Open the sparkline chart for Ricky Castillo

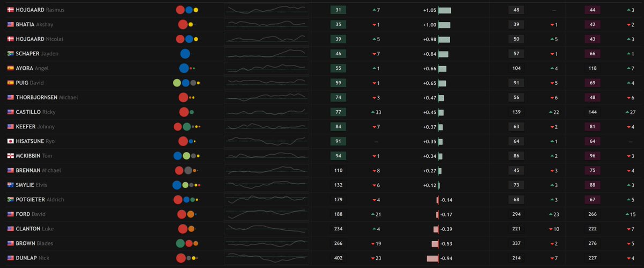267,112
